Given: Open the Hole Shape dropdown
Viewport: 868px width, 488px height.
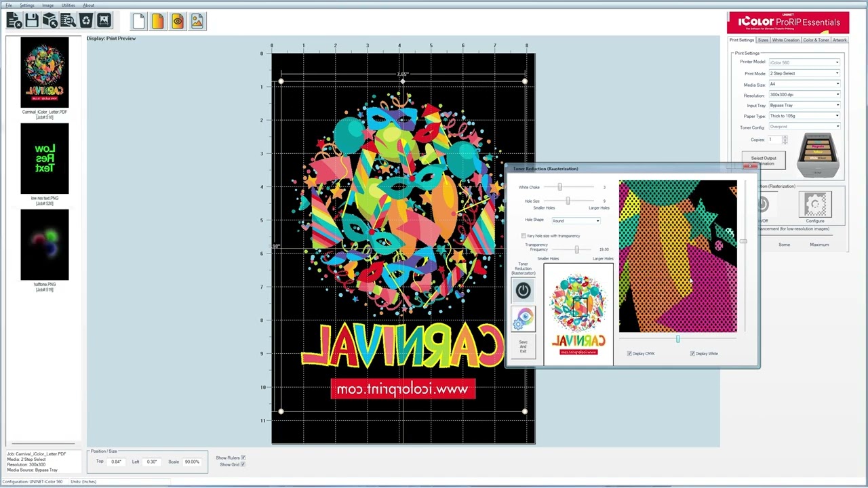Looking at the screenshot, I should 576,221.
